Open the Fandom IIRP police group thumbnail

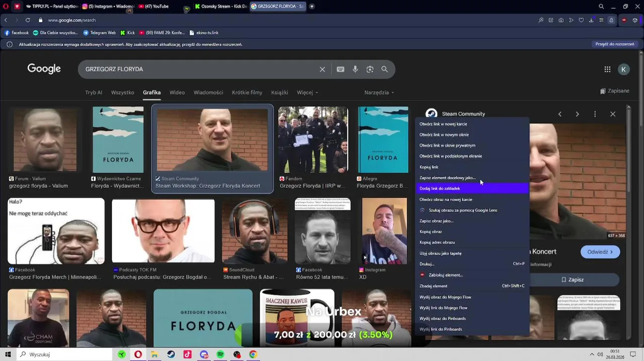click(313, 140)
